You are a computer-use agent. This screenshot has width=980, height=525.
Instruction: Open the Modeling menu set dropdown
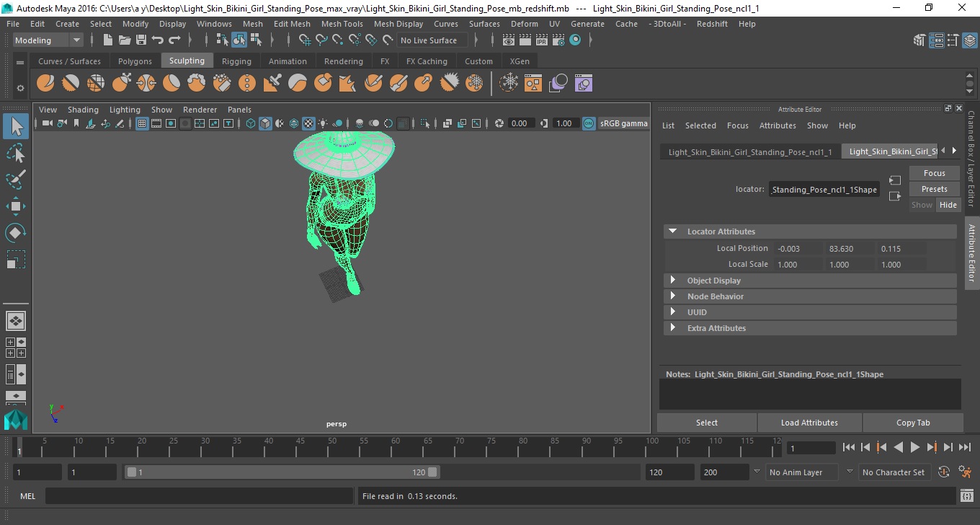click(48, 40)
